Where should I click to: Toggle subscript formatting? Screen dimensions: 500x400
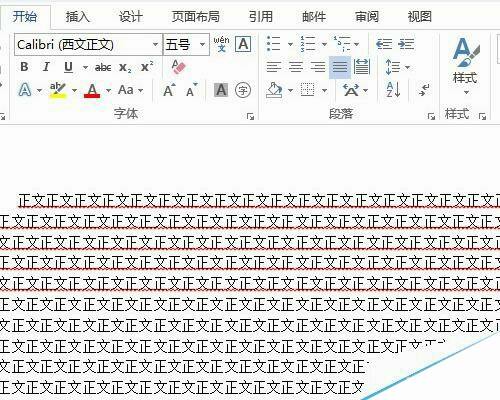125,68
